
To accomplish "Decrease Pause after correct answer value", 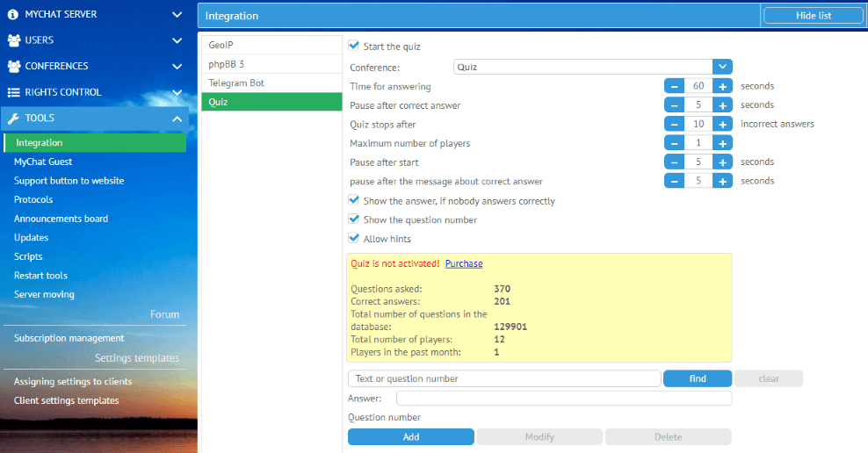I will point(674,105).
